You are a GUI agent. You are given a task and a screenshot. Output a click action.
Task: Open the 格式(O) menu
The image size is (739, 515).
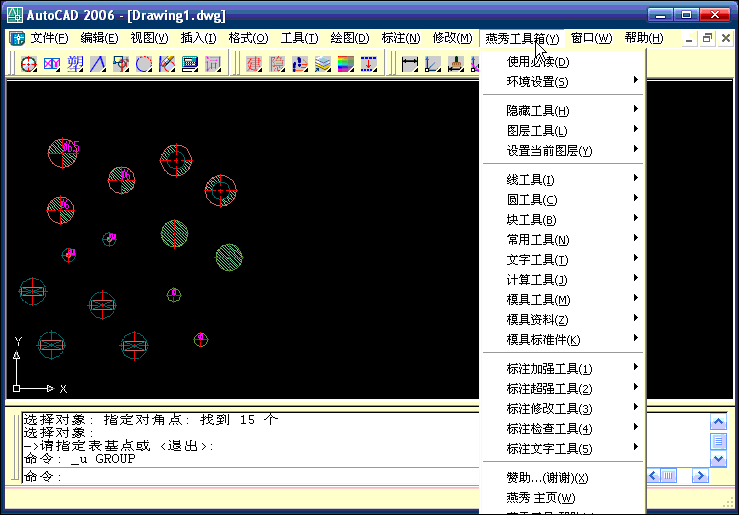coord(248,38)
